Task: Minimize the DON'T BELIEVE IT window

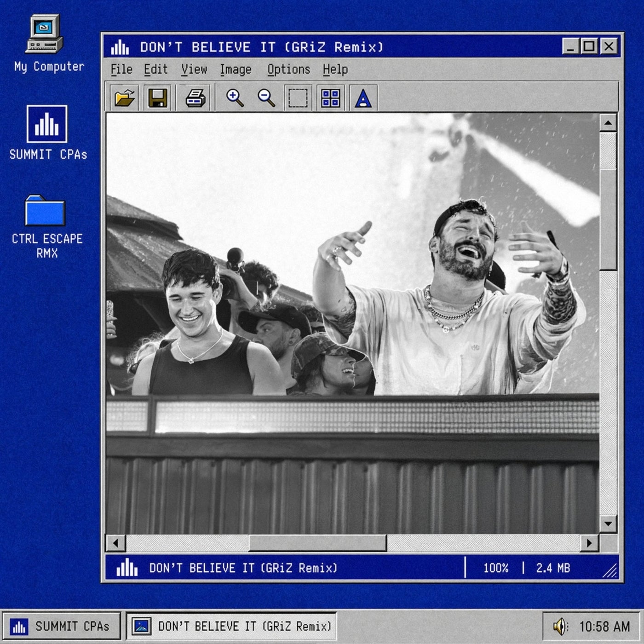Action: 570,46
